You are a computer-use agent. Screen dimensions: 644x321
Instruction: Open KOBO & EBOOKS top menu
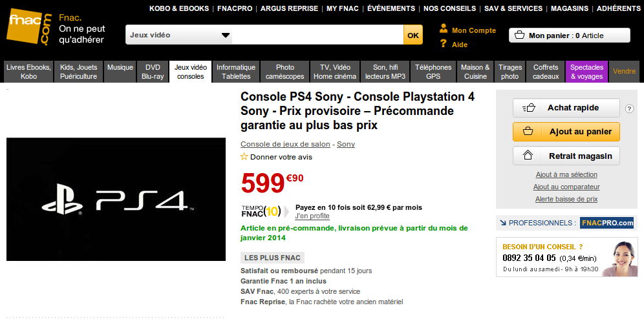pyautogui.click(x=179, y=8)
